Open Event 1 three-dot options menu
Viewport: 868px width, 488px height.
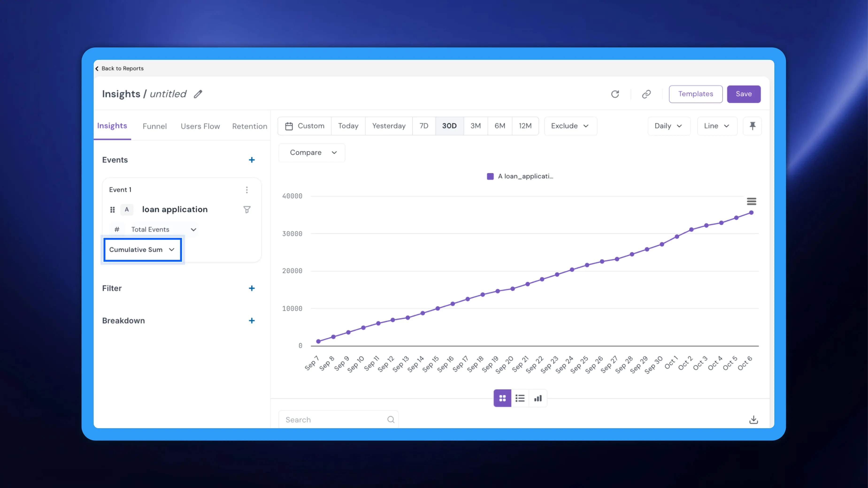(247, 190)
